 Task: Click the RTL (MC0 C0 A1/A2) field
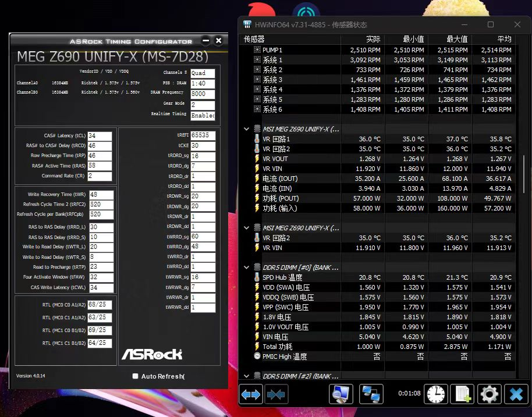[x=100, y=305]
